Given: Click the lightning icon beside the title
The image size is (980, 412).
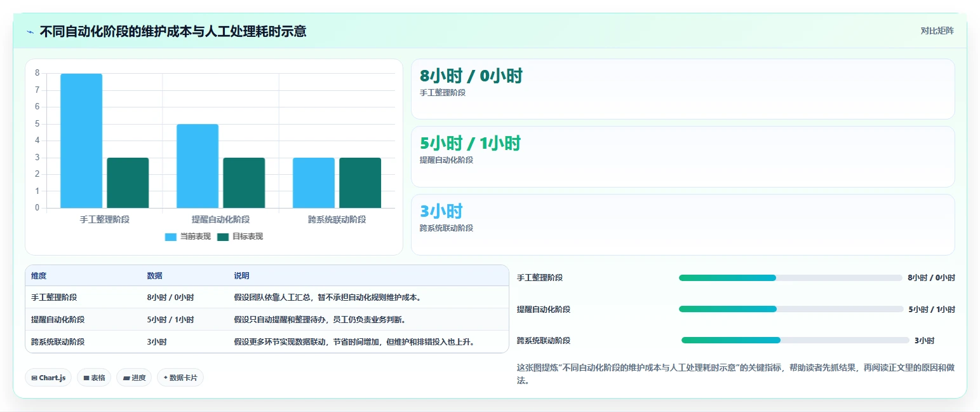Looking at the screenshot, I should tap(30, 32).
